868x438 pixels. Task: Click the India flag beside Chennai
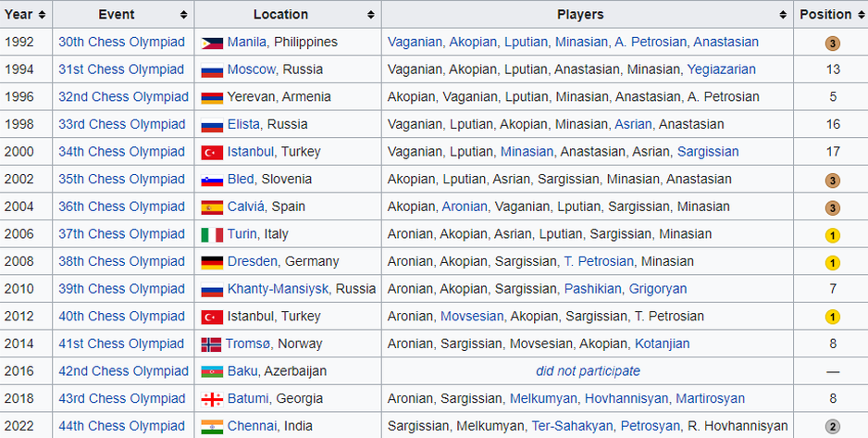[212, 427]
